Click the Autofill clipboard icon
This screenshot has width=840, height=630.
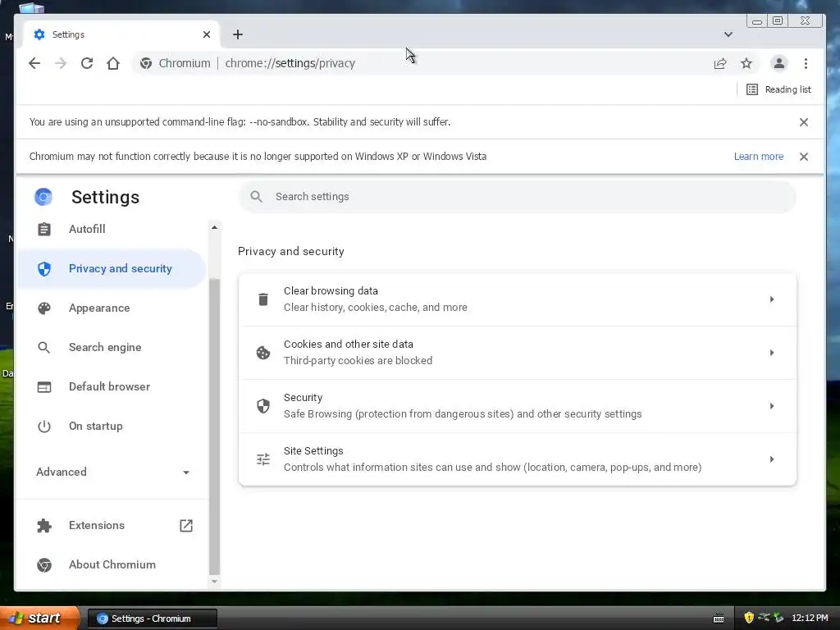tap(44, 230)
